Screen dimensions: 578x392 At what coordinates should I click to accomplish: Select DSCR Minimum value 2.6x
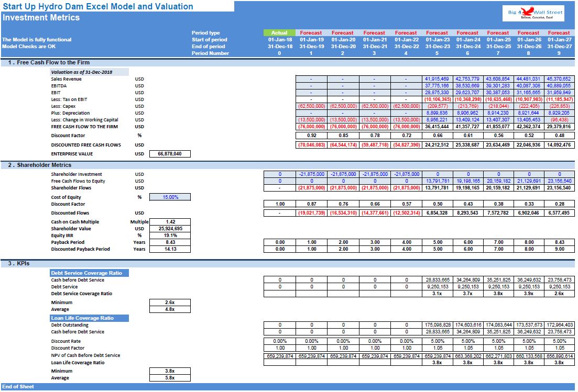pos(170,303)
